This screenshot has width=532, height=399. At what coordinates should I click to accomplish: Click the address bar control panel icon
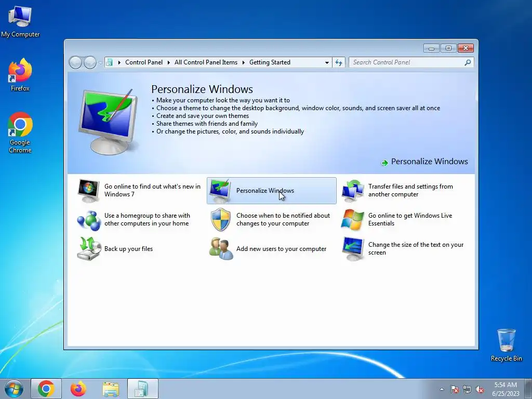point(109,62)
